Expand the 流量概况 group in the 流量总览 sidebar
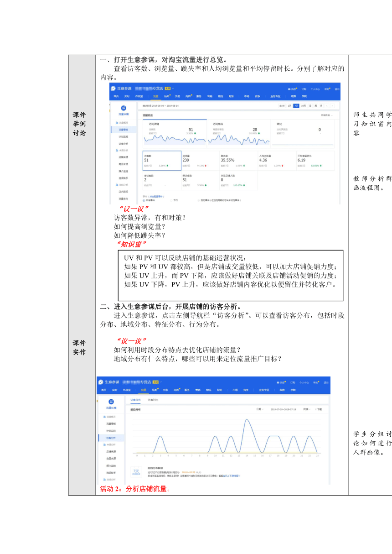The width and height of the screenshot is (392, 554). [x=122, y=122]
